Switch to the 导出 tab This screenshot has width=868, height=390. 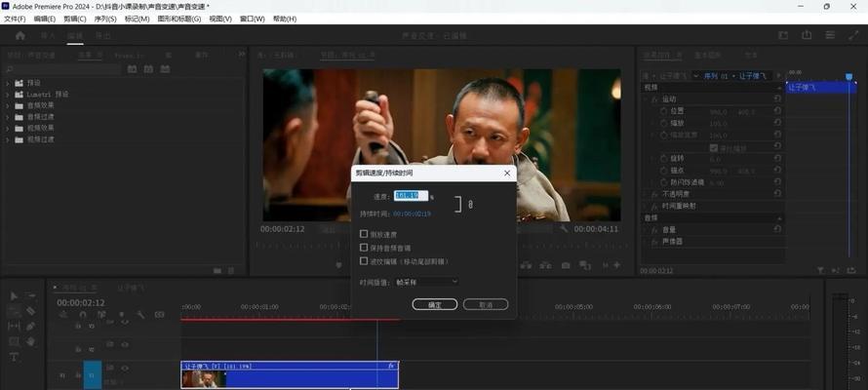click(103, 35)
